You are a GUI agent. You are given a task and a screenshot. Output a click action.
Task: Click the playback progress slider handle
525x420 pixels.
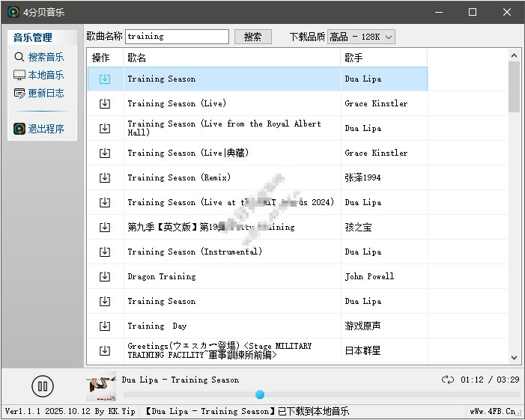click(x=260, y=395)
